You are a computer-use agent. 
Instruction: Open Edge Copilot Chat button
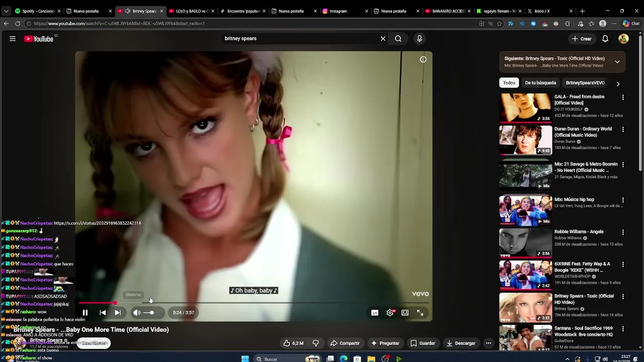point(630,24)
